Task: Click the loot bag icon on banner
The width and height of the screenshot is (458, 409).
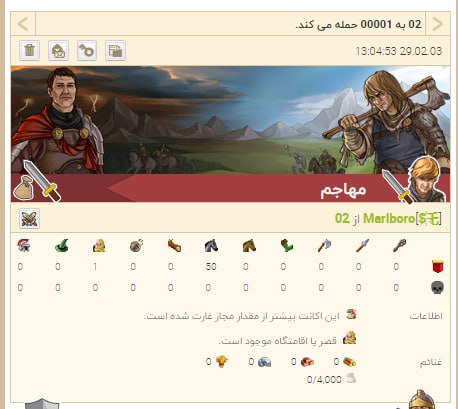Action: (23, 188)
